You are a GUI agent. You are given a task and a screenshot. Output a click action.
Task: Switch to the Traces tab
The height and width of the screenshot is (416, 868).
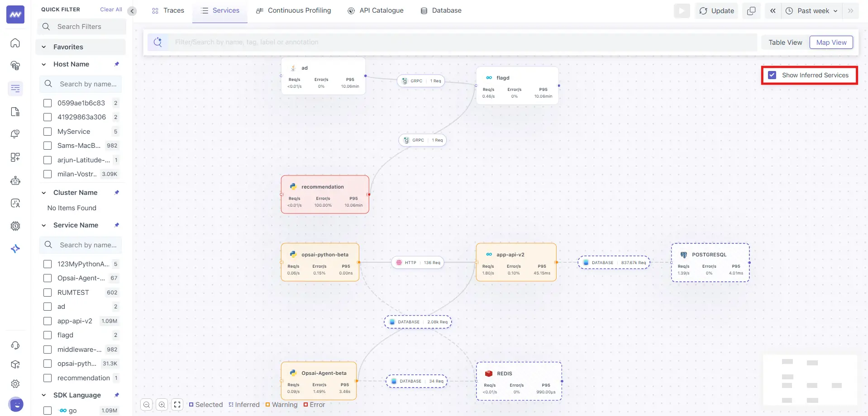tap(168, 10)
